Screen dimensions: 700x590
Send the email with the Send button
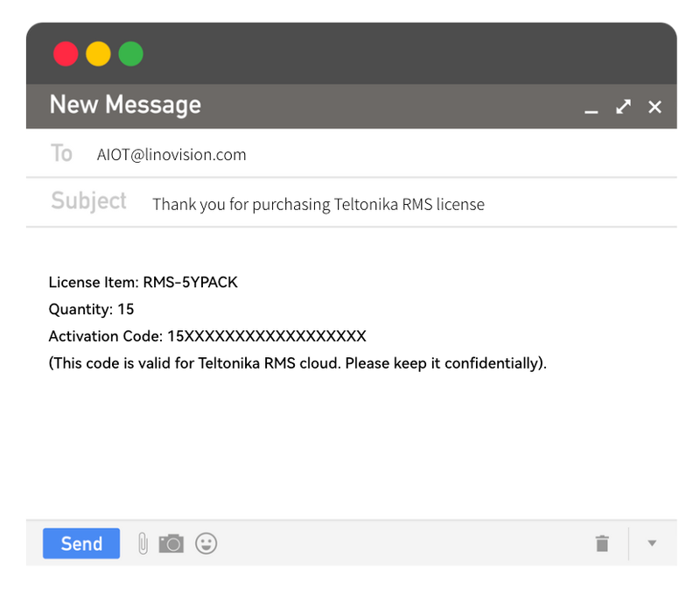pos(81,544)
